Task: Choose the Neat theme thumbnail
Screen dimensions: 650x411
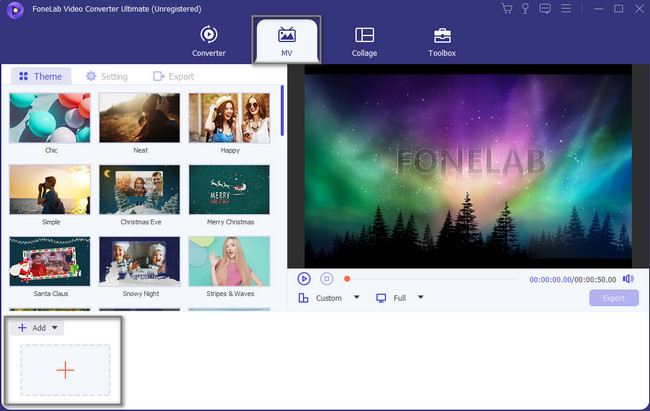Action: click(140, 118)
